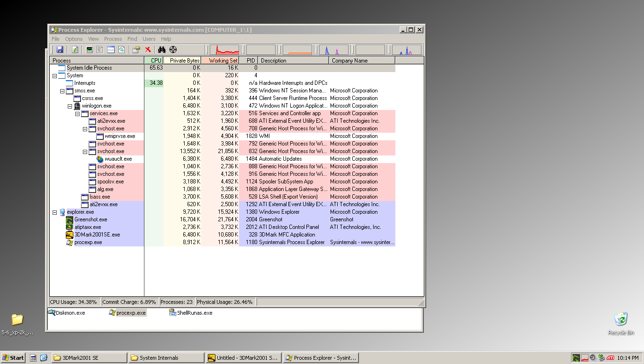Click the Start button
Image resolution: width=644 pixels, height=364 pixels.
13,358
